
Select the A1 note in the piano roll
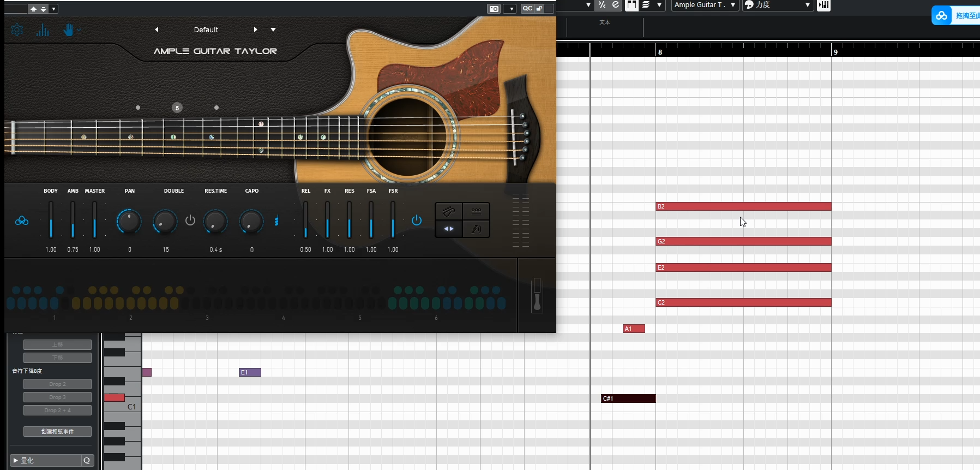pyautogui.click(x=634, y=329)
